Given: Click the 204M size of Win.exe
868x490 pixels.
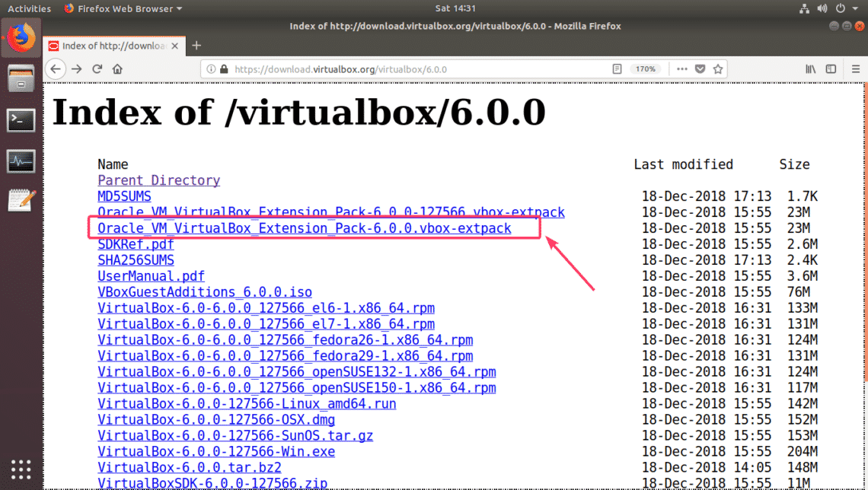Looking at the screenshot, I should [x=803, y=451].
